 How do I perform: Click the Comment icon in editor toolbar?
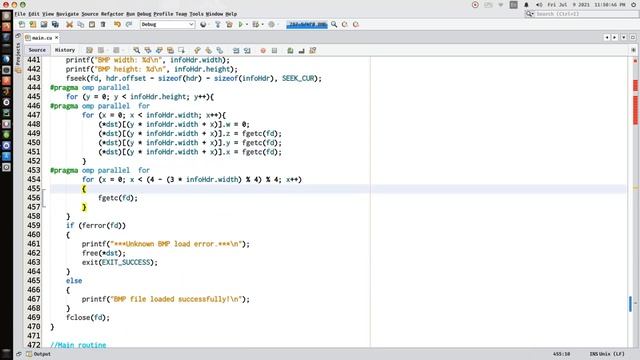290,51
